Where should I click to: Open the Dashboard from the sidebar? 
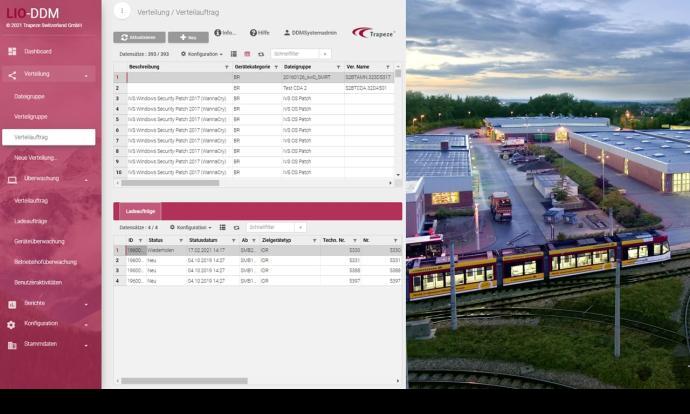[38, 51]
